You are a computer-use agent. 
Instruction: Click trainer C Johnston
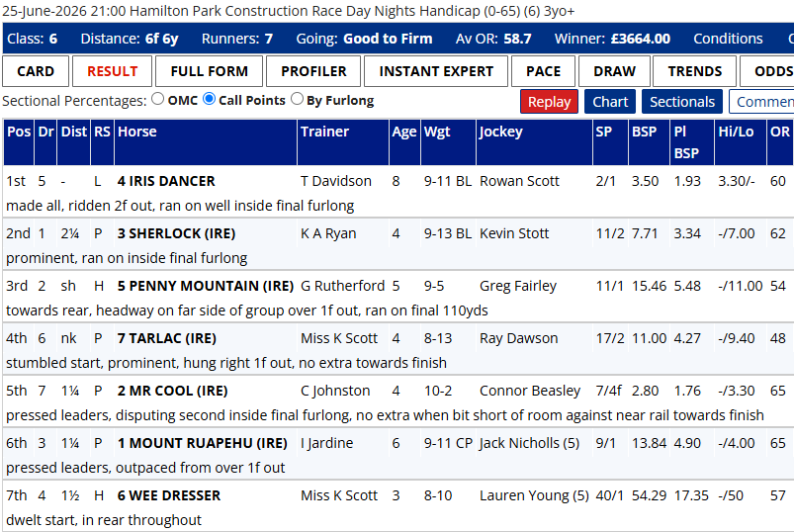click(335, 391)
